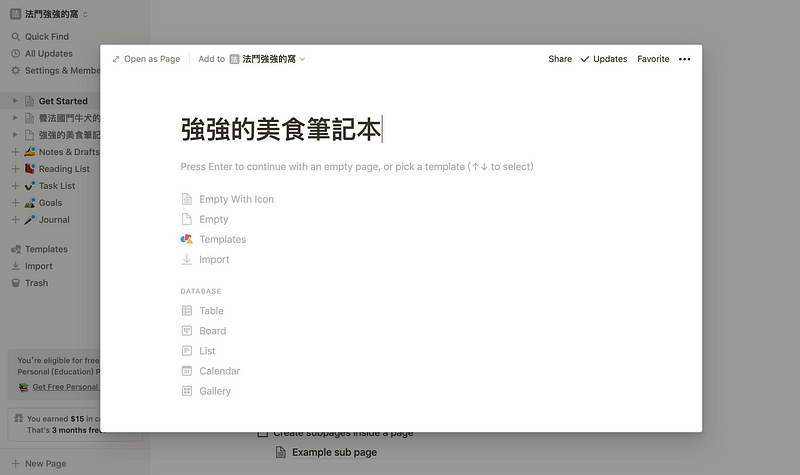Open Reading List in the sidebar
The width and height of the screenshot is (800, 475).
point(64,169)
